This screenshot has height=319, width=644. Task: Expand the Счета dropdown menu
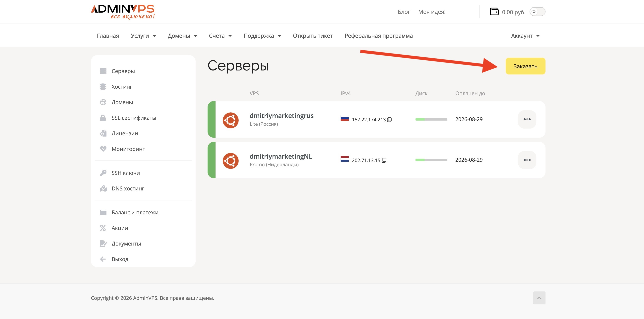220,36
